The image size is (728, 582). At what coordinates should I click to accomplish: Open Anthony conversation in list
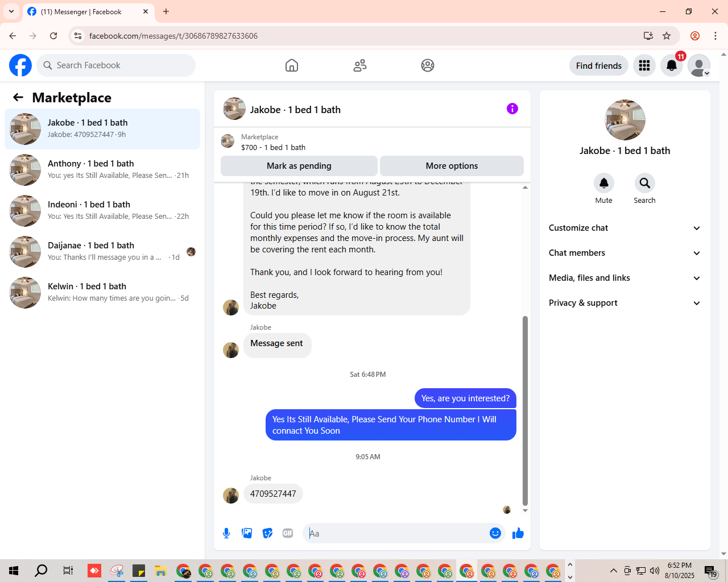(x=102, y=170)
